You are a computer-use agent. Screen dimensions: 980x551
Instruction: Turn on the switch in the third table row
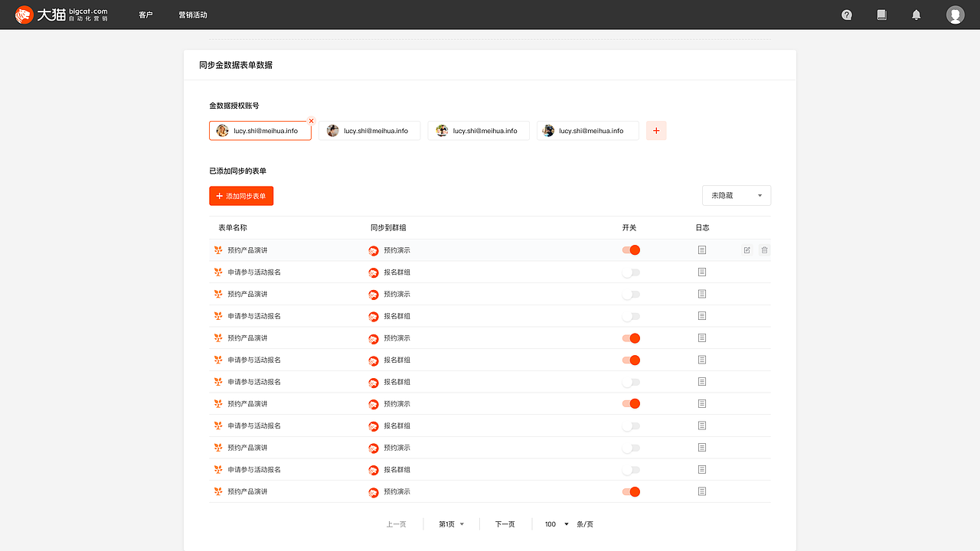[631, 294]
